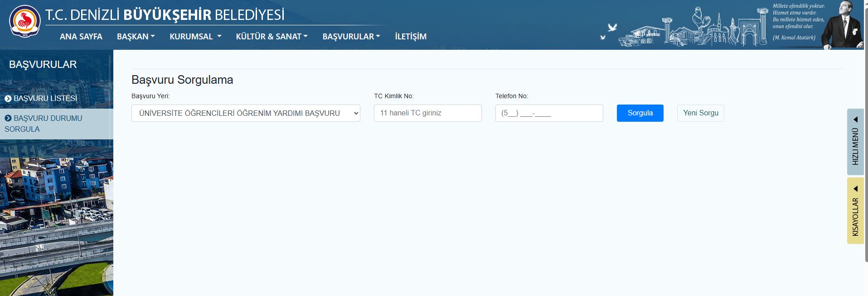Open Başvuru Listesi in the sidebar
The width and height of the screenshot is (868, 296).
tap(45, 99)
